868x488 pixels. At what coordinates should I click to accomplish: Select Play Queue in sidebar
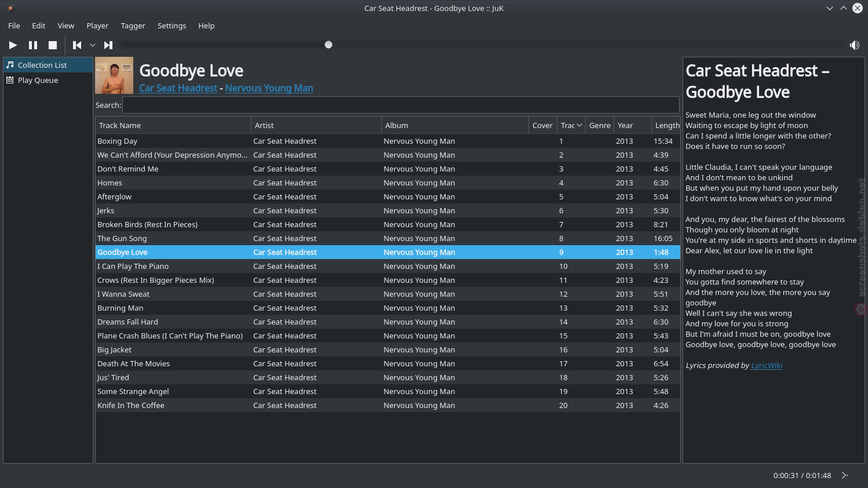[x=48, y=80]
